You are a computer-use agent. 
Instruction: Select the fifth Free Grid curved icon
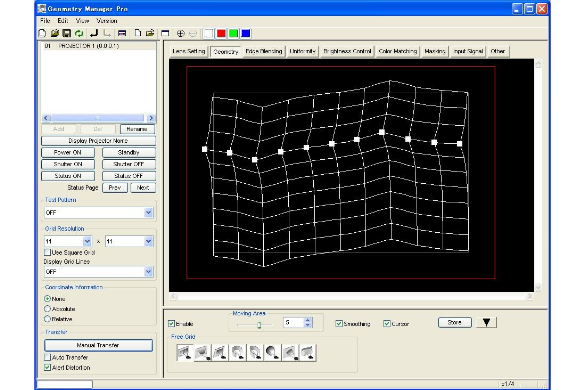255,352
